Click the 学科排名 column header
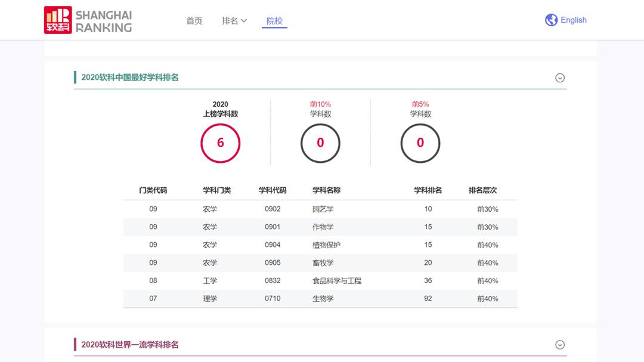 pyautogui.click(x=427, y=191)
